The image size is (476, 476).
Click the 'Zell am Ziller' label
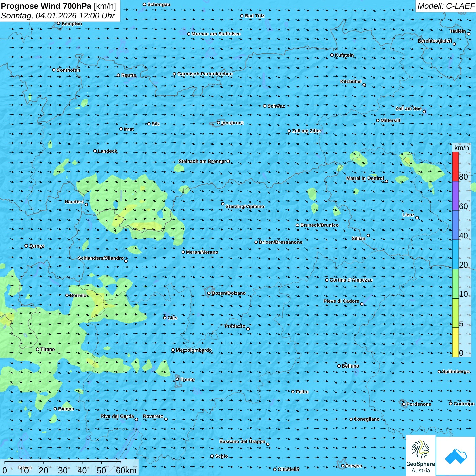(x=306, y=131)
